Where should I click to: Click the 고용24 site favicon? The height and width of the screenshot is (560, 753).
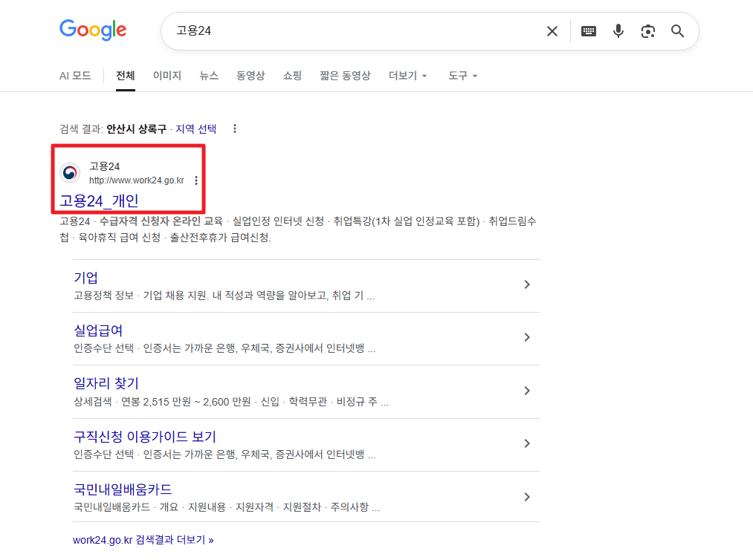point(70,172)
